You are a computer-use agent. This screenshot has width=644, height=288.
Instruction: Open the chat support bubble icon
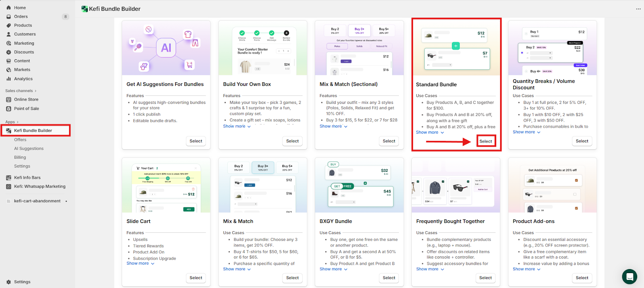click(x=629, y=277)
